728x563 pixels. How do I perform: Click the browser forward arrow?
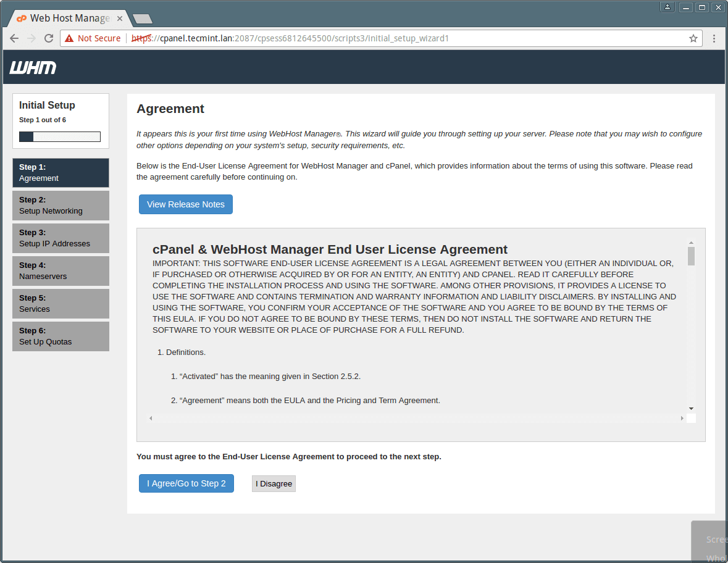click(x=31, y=38)
